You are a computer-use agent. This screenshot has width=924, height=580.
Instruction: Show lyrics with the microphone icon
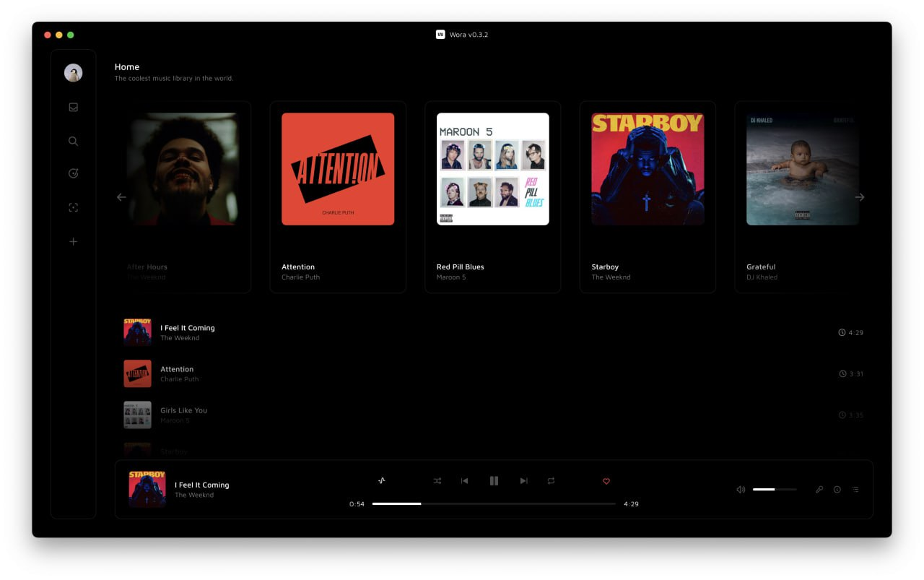(819, 489)
